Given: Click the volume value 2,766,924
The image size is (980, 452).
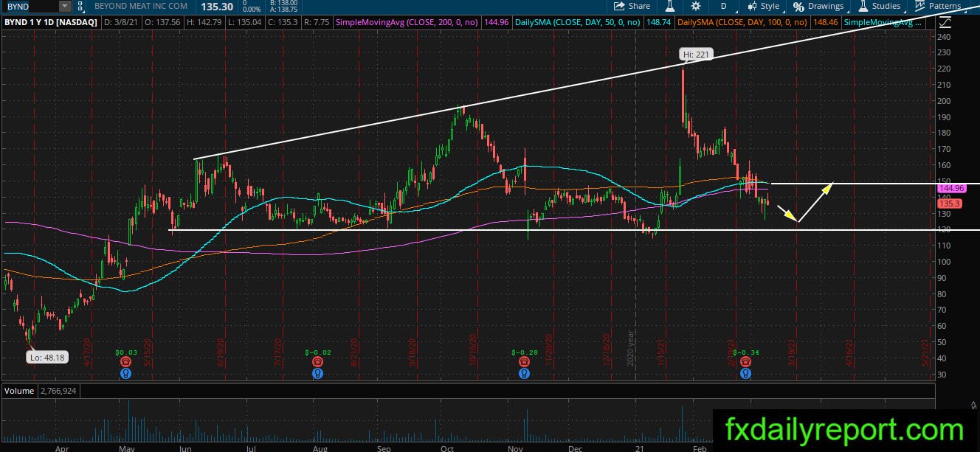Looking at the screenshot, I should (x=60, y=390).
